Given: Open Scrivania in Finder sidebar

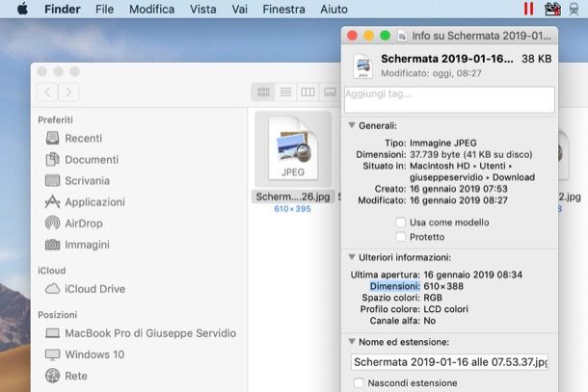Looking at the screenshot, I should [x=77, y=181].
